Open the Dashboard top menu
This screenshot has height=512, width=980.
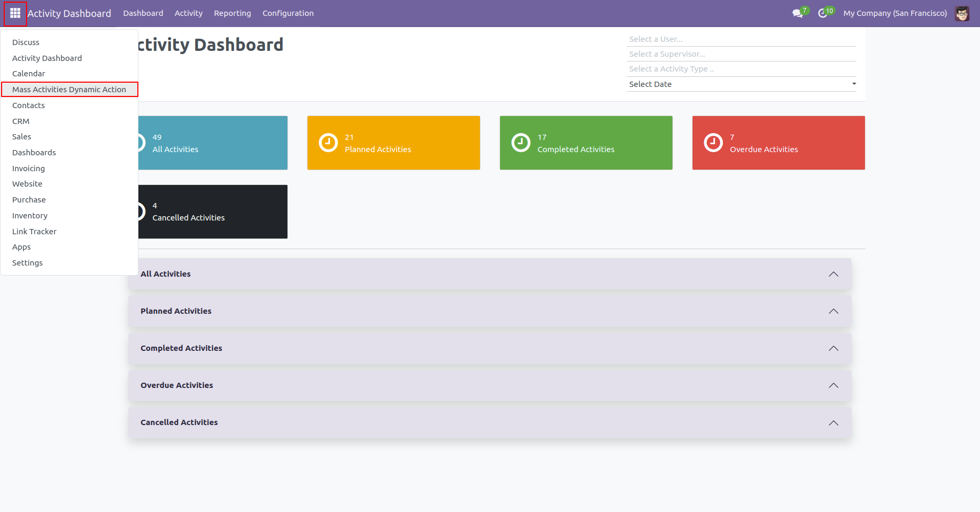[x=143, y=13]
